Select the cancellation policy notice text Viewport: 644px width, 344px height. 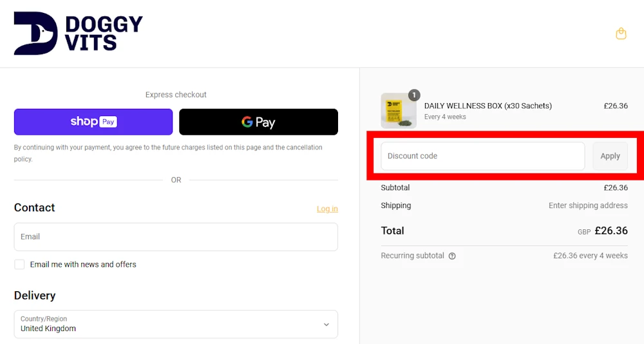click(x=168, y=153)
